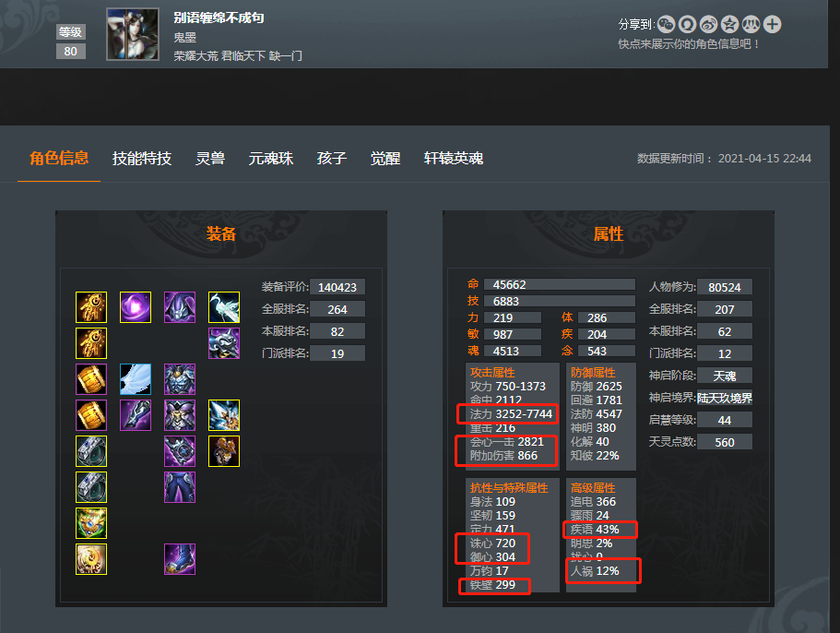Select the white crane equipment icon

(224, 307)
